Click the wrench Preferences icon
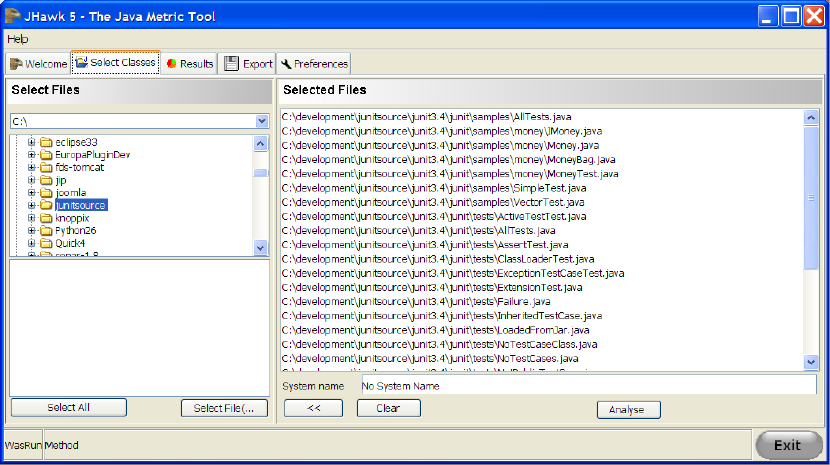The width and height of the screenshot is (830, 465). [x=286, y=64]
